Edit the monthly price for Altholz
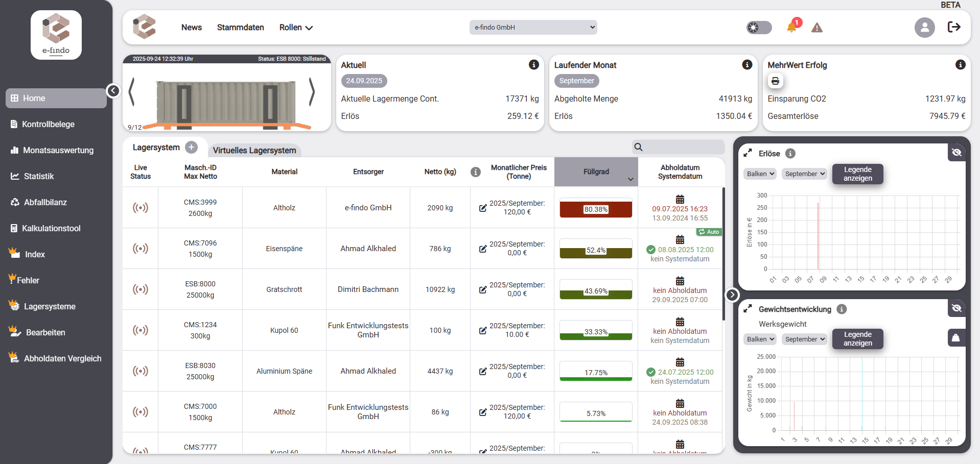980x464 pixels. click(x=482, y=207)
